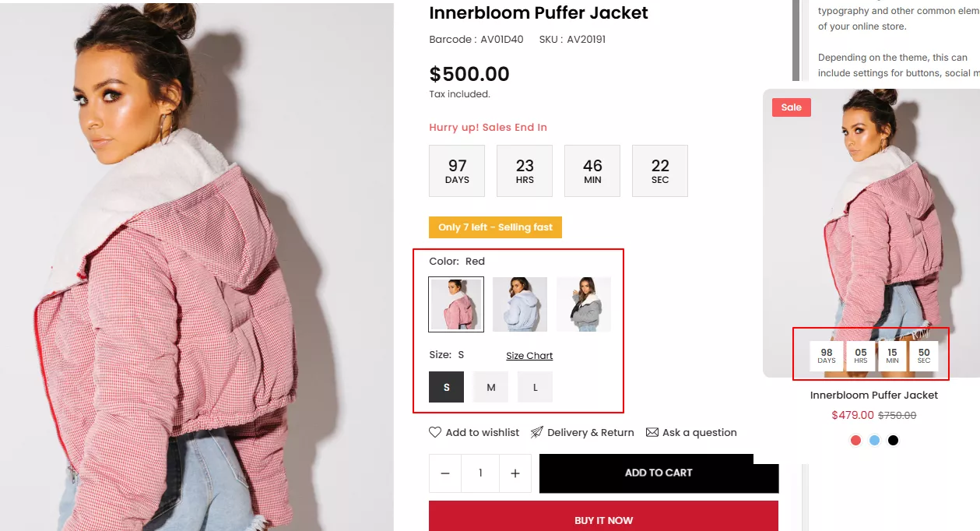Select size S option
980x531 pixels.
point(446,387)
